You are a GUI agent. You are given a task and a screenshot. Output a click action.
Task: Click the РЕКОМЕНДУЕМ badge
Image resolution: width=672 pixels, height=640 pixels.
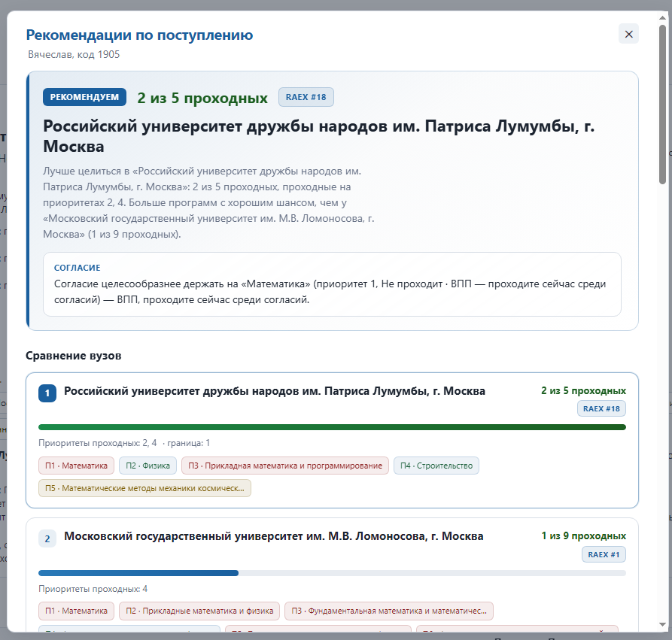(x=84, y=97)
